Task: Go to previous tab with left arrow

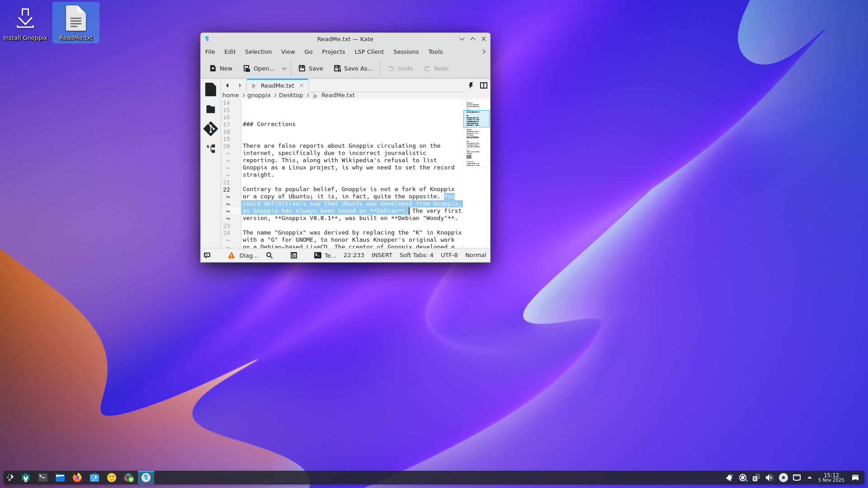Action: point(227,85)
